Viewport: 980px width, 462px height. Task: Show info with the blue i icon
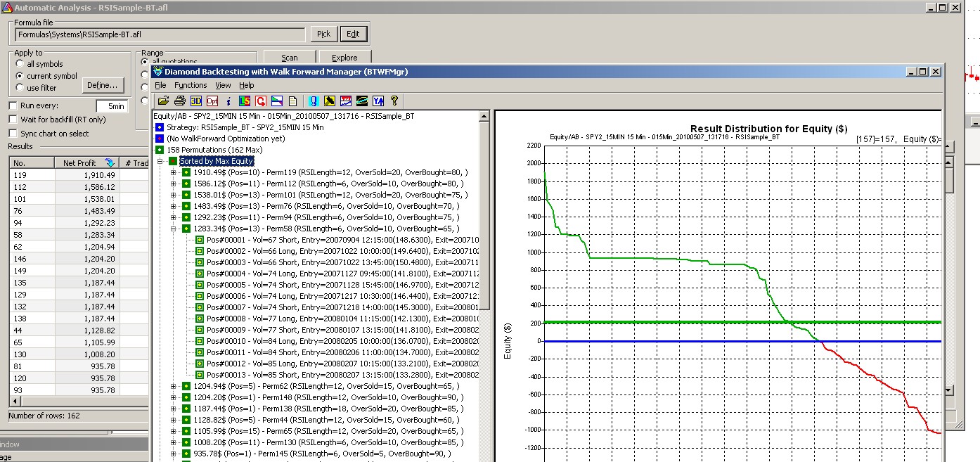click(x=228, y=101)
